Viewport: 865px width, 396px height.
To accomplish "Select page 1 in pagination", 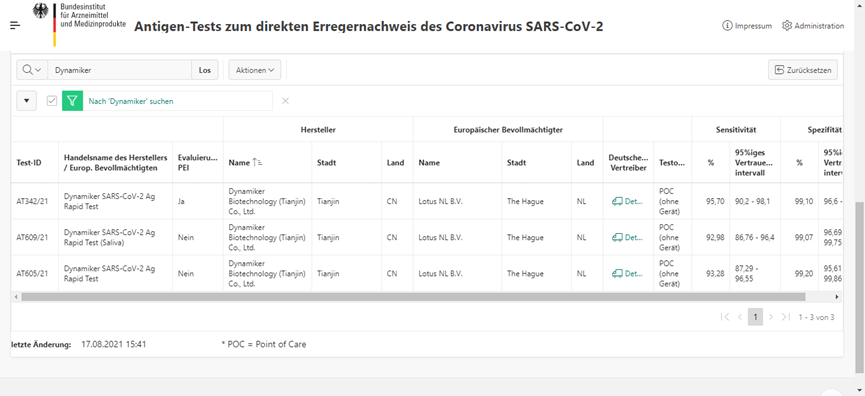I will click(x=756, y=317).
